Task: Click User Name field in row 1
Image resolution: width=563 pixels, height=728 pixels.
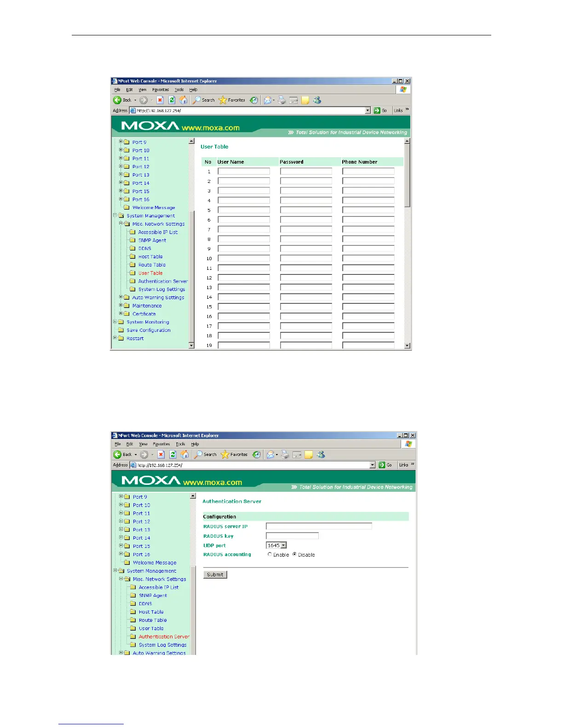Action: pyautogui.click(x=244, y=171)
